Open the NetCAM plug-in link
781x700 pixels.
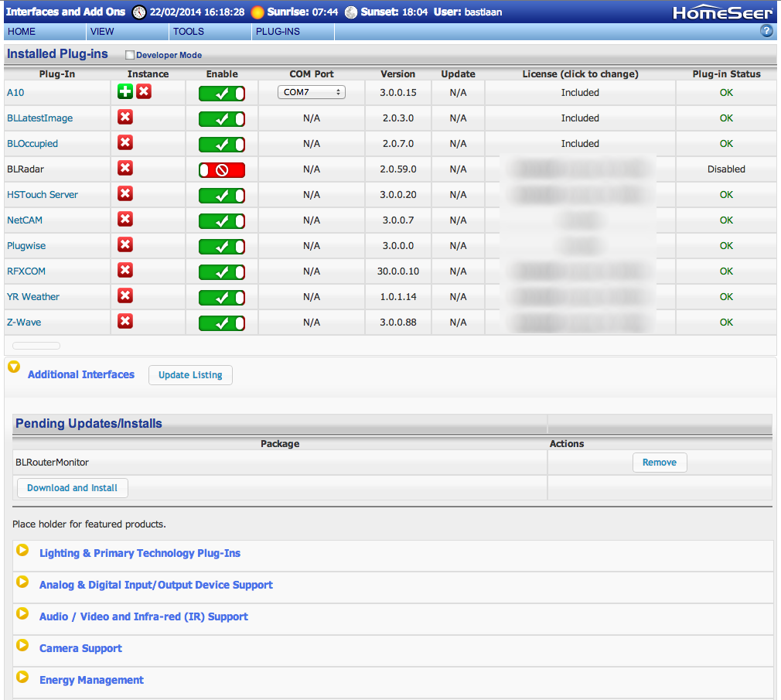(25, 220)
